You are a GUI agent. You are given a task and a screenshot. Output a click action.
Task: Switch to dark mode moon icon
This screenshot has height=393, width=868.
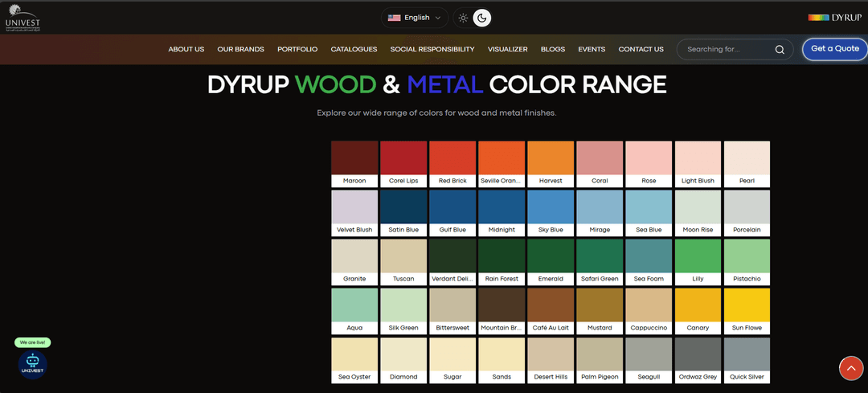481,18
